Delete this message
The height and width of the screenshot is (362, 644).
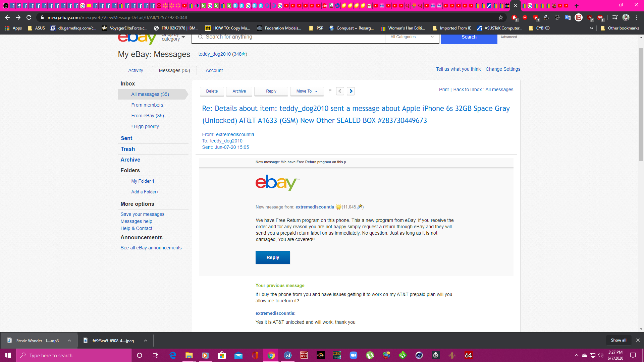[x=212, y=91]
